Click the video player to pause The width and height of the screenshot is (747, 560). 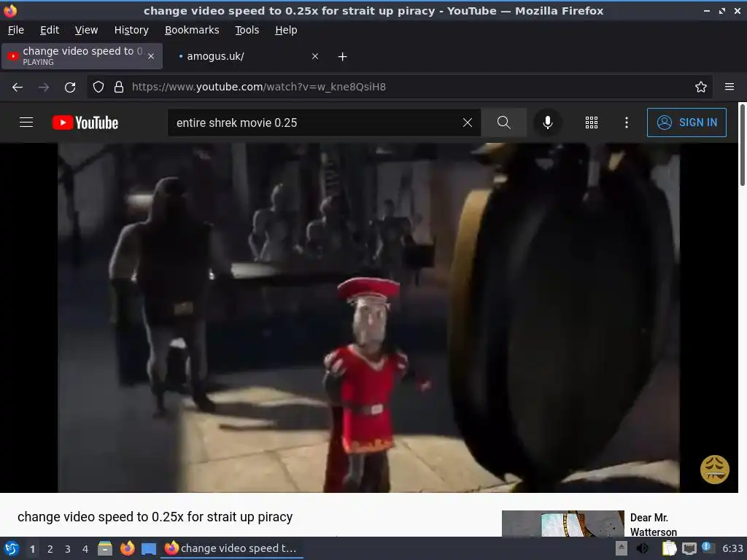368,318
